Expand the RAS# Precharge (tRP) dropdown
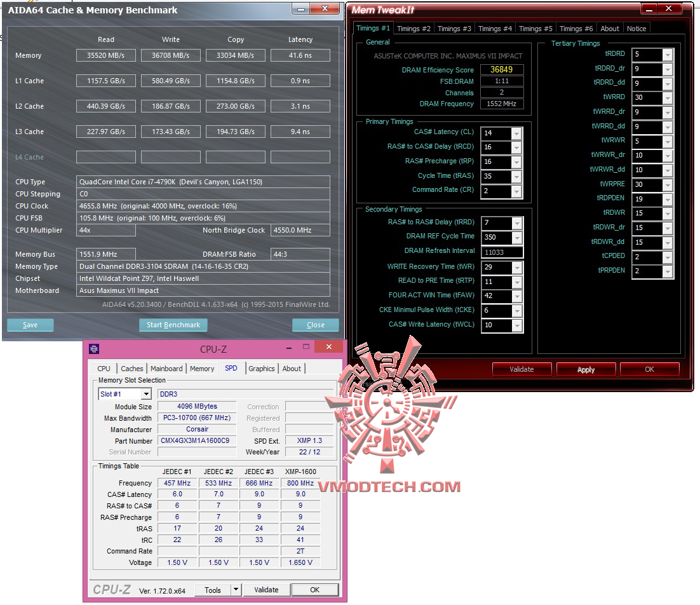The image size is (700, 605). pyautogui.click(x=516, y=162)
